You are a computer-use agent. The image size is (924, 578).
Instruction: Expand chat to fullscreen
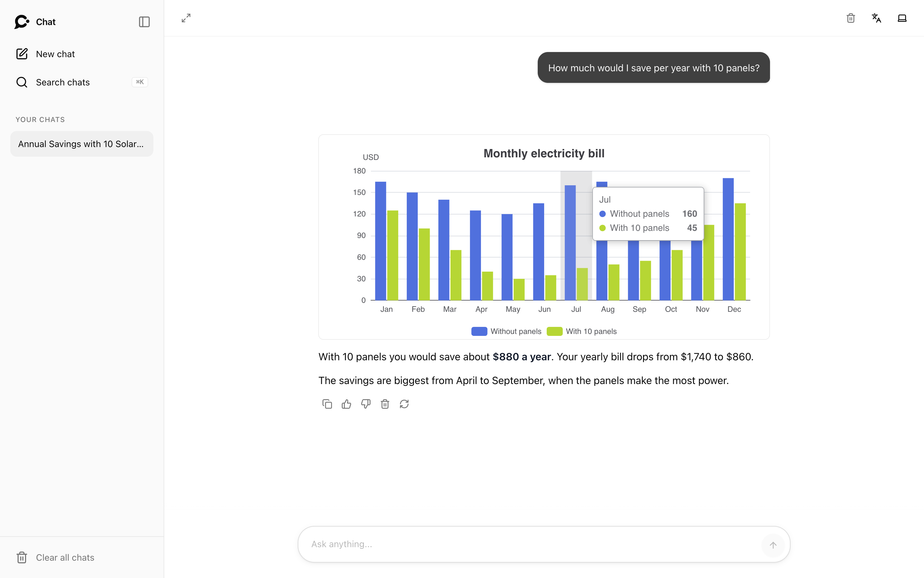(x=186, y=18)
